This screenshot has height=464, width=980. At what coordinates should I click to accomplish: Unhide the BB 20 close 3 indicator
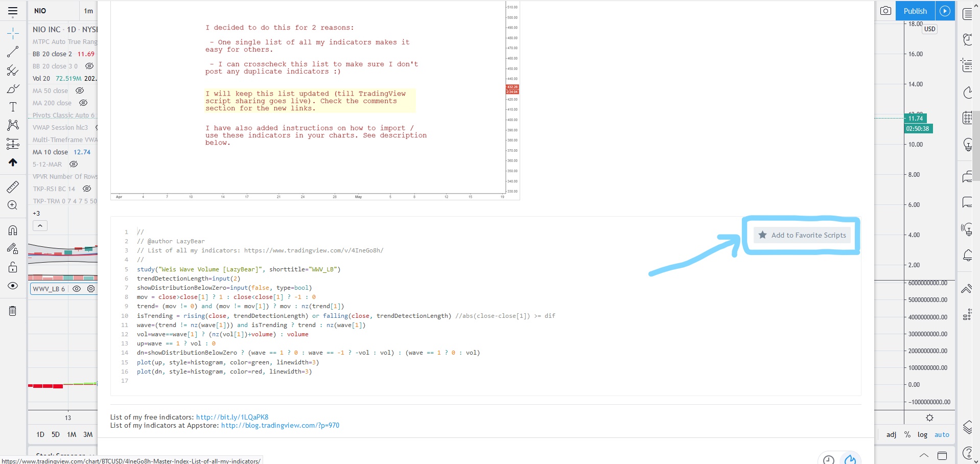[x=89, y=66]
